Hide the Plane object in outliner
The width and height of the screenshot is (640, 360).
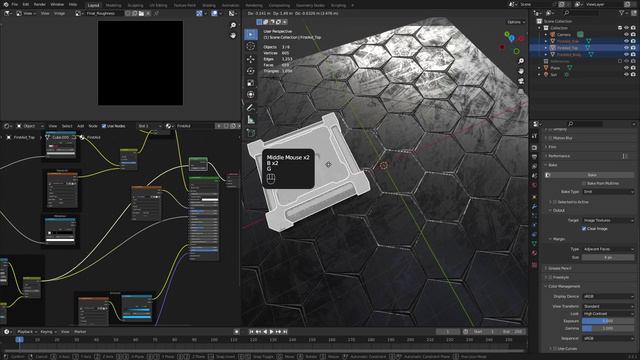[x=626, y=68]
